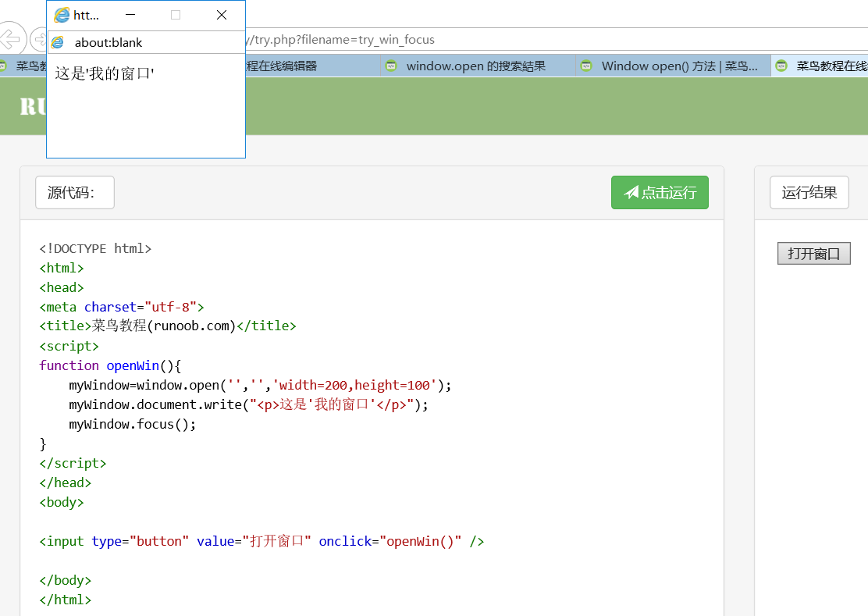The width and height of the screenshot is (868, 616).
Task: Click the main browser address bar
Action: click(x=557, y=39)
